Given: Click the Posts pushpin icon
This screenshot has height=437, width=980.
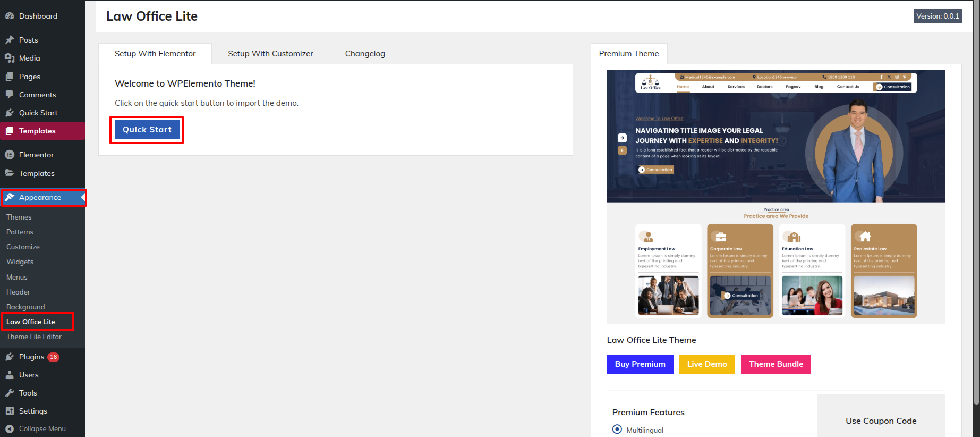Looking at the screenshot, I should (10, 40).
